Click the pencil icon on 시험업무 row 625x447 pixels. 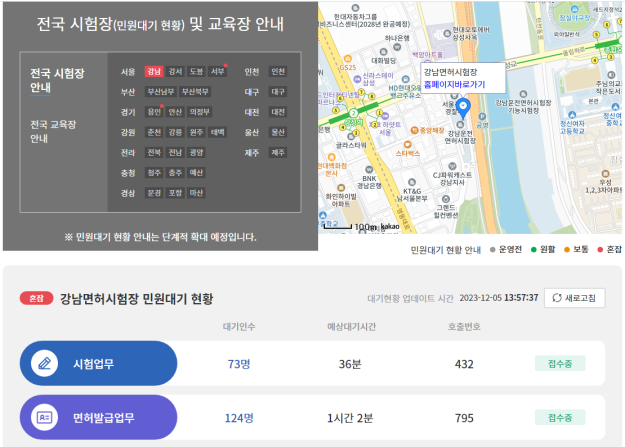(43, 364)
